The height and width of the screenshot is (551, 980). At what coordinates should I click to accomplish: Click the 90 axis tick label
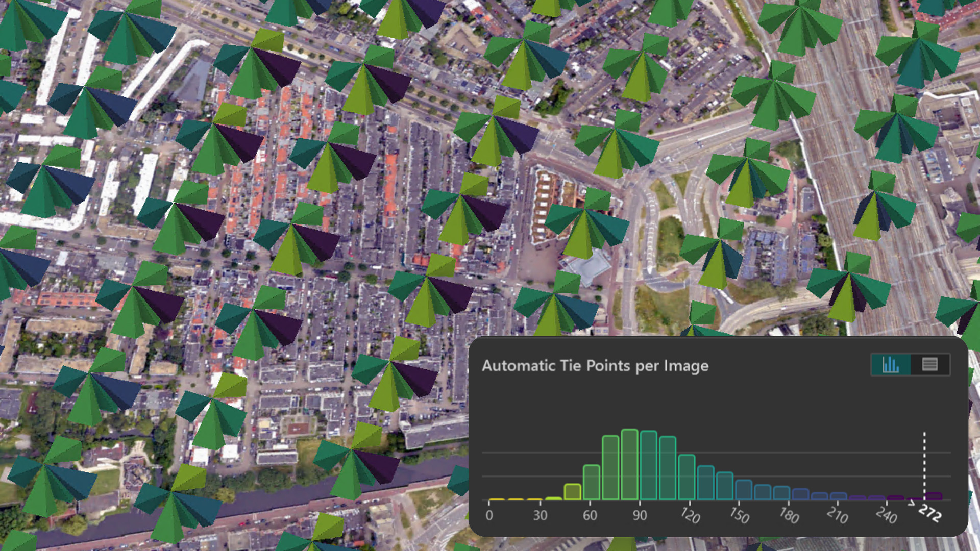(x=640, y=515)
